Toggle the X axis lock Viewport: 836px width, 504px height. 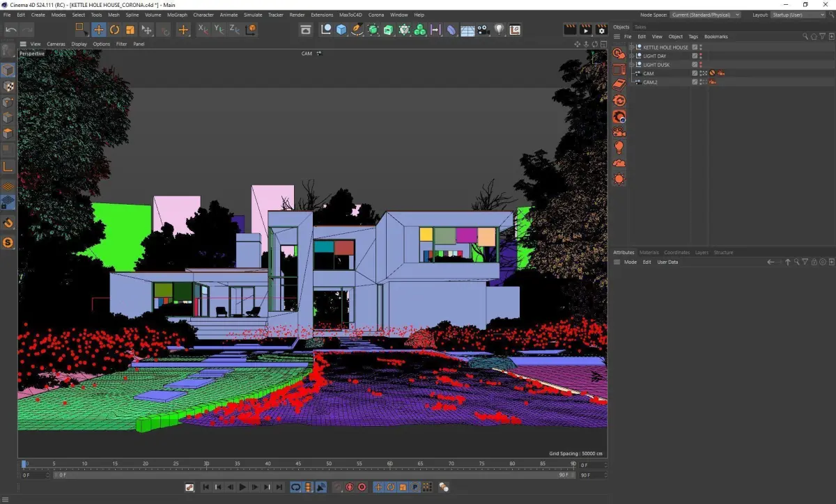pyautogui.click(x=203, y=29)
